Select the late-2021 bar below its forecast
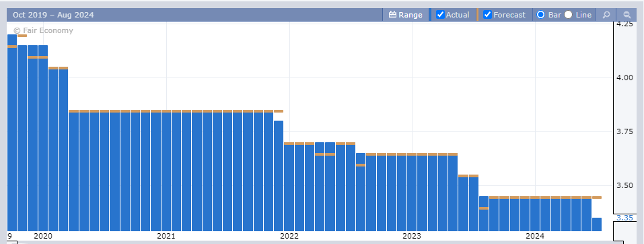Image resolution: width=644 pixels, height=244 pixels. click(x=279, y=176)
